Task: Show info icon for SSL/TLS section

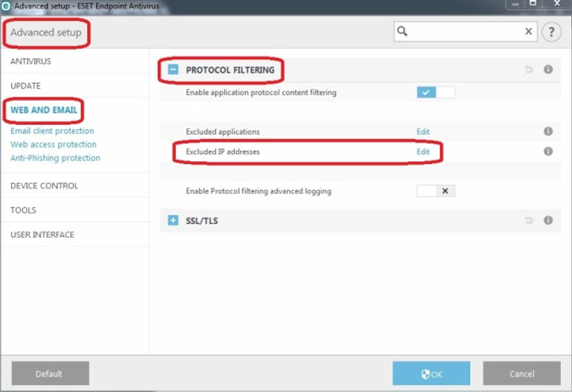Action: (x=548, y=220)
